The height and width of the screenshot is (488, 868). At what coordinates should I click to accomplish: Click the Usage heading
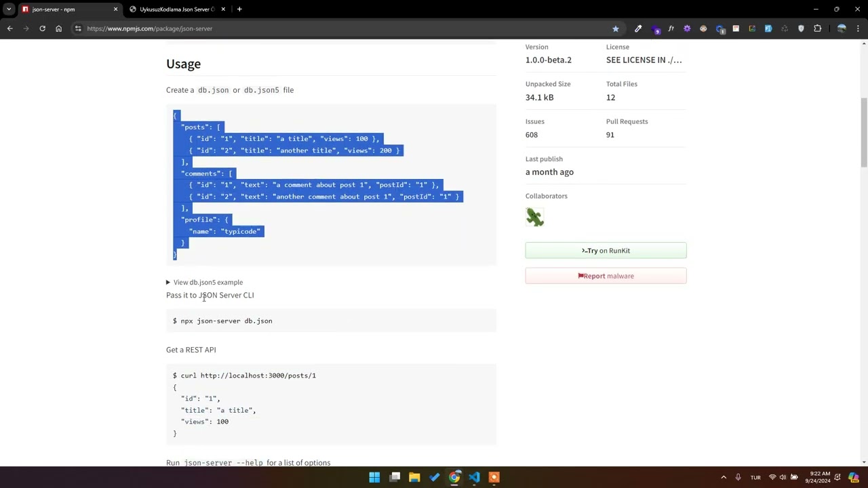183,64
